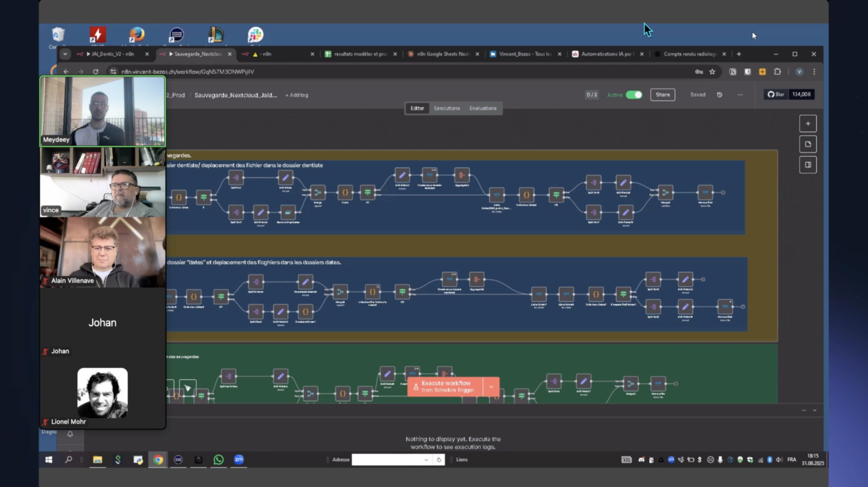
Task: Bookmark page with the star icon
Action: 712,72
